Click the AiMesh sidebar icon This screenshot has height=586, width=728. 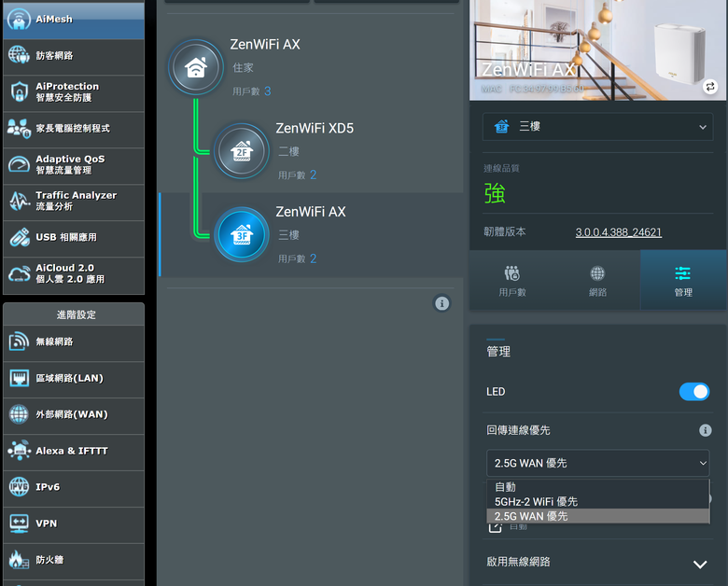[x=19, y=20]
